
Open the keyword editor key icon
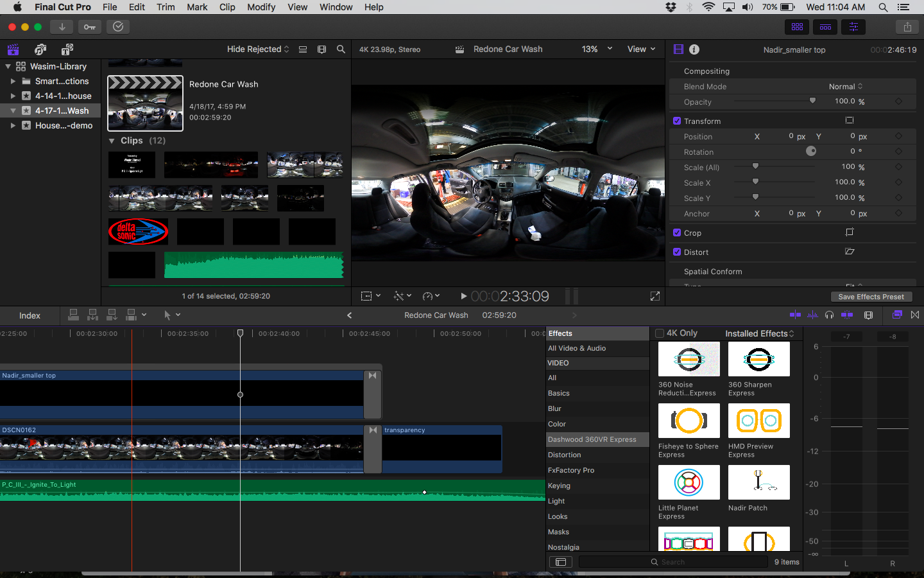pyautogui.click(x=90, y=27)
